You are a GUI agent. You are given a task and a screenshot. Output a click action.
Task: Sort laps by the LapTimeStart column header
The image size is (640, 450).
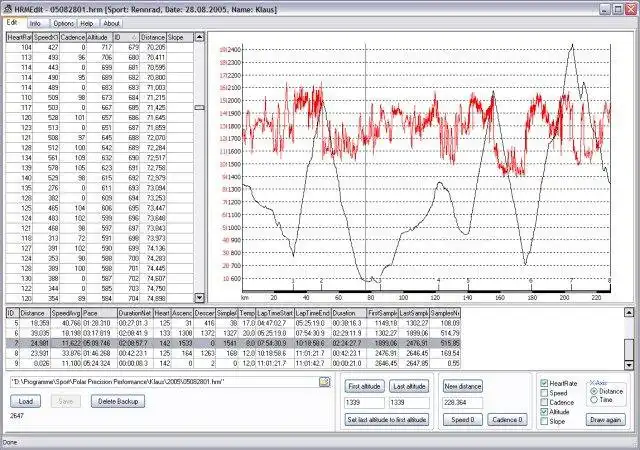coord(275,313)
